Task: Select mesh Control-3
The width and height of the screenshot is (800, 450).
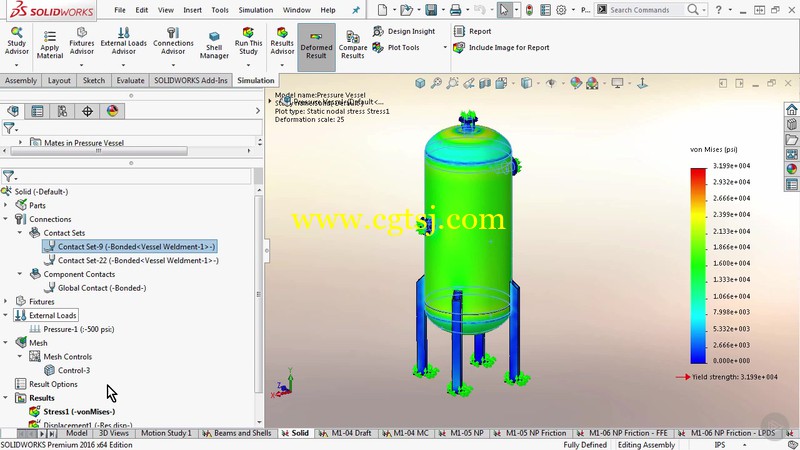Action: tap(67, 370)
